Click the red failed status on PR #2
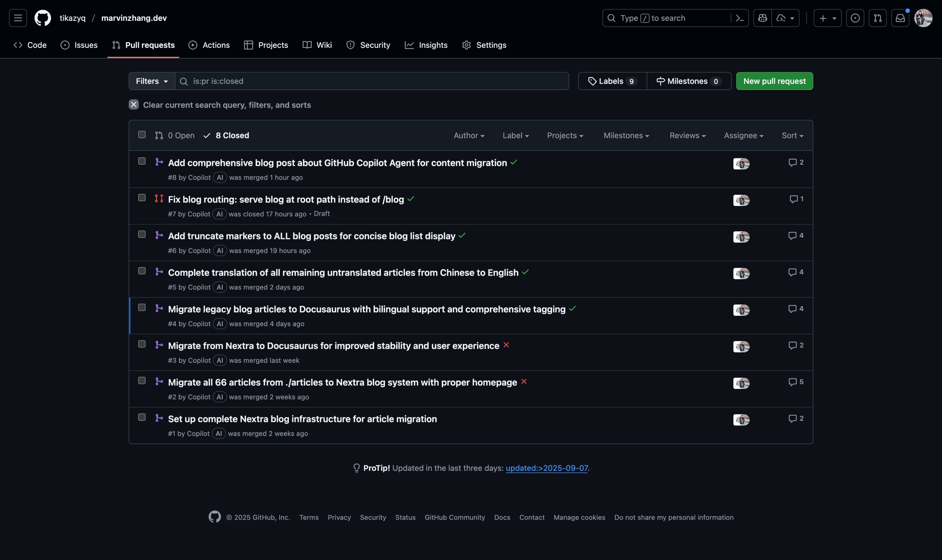This screenshot has width=942, height=560. pos(524,382)
